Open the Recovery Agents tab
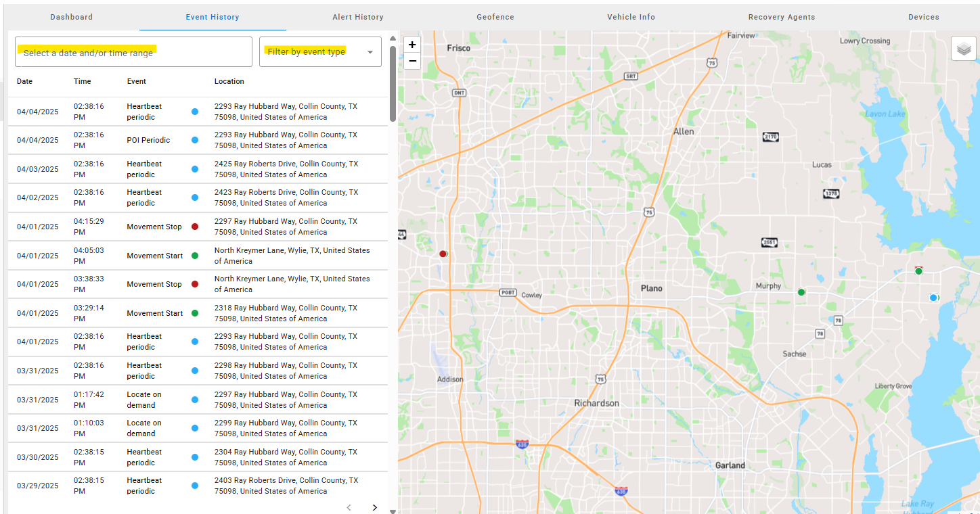The height and width of the screenshot is (514, 980). click(x=781, y=17)
